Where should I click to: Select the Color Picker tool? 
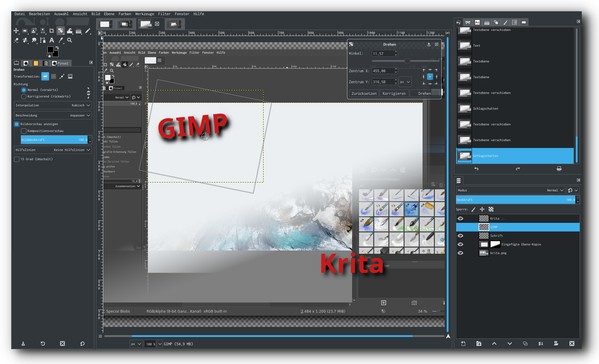(x=61, y=40)
